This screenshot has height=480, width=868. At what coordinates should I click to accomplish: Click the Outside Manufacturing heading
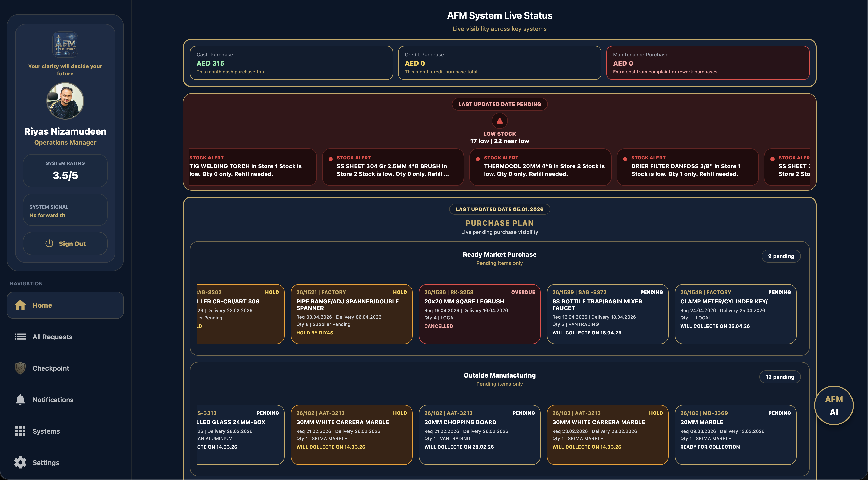(499, 375)
